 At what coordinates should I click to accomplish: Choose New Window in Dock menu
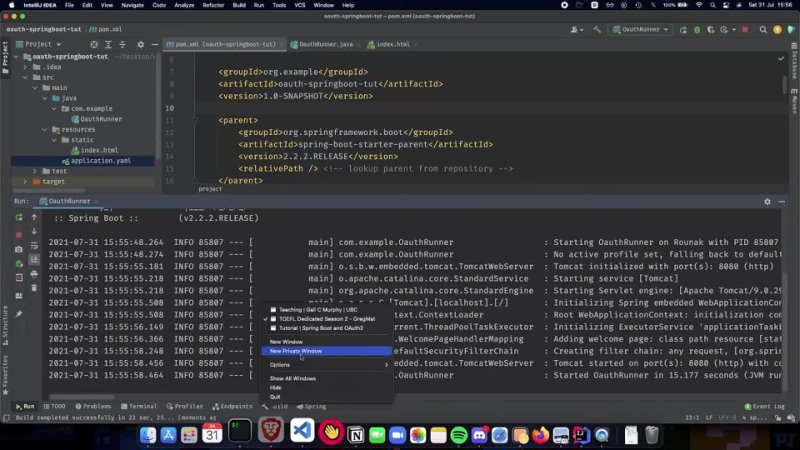[327, 342]
